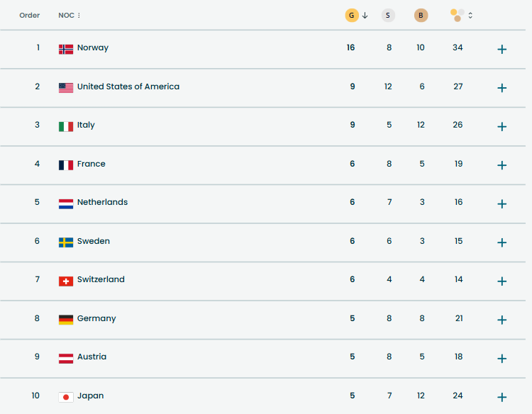Click the Norway flag icon
Screen dimensions: 532x414
66,49
